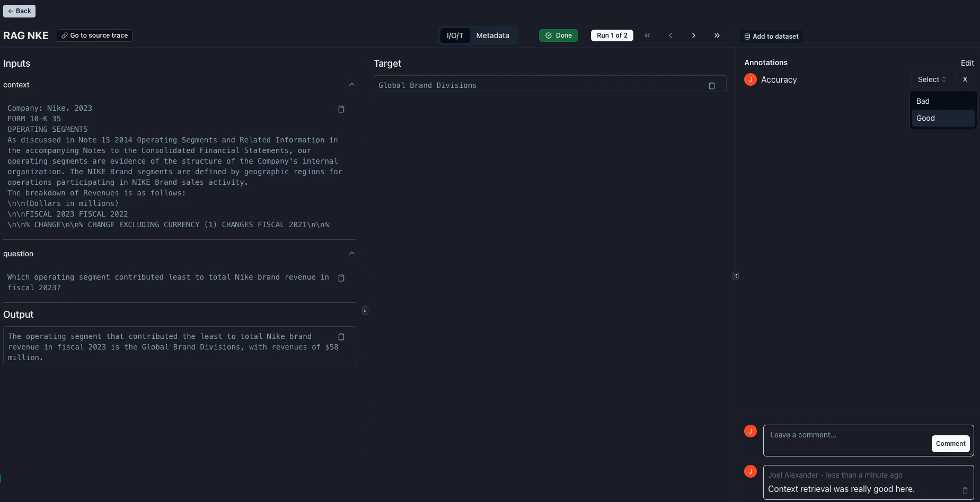Image resolution: width=980 pixels, height=502 pixels.
Task: Submit with the Comment button
Action: pos(950,444)
